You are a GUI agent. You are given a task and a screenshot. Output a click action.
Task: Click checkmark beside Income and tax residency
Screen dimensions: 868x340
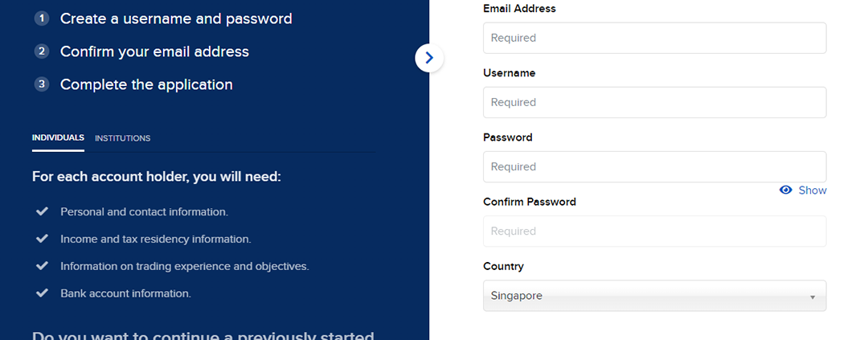pyautogui.click(x=43, y=239)
